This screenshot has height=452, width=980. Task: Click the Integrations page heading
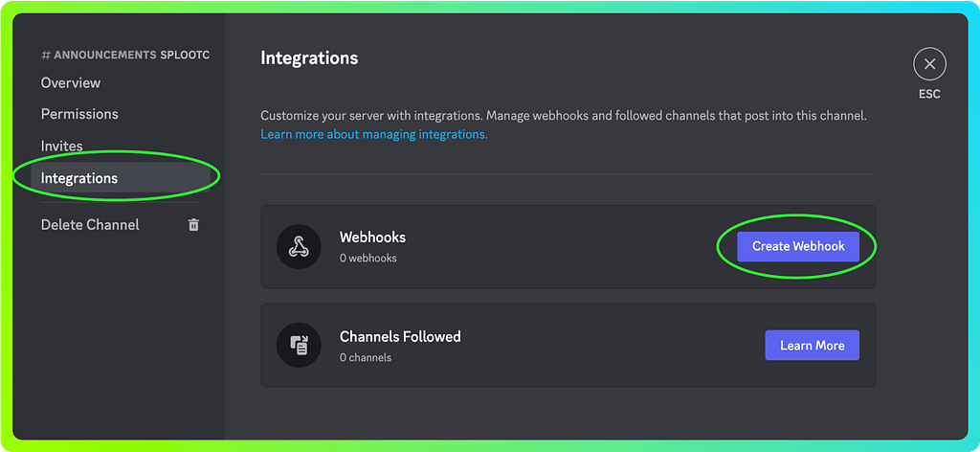(309, 58)
